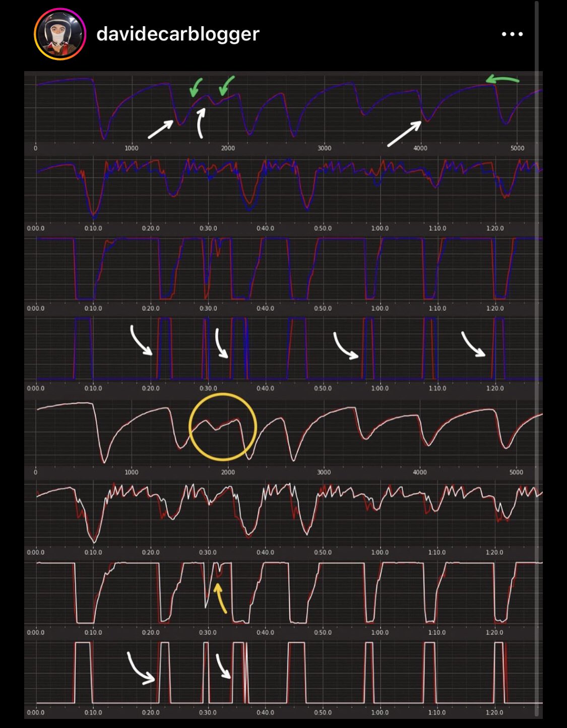Open the davidecarblogger username profile link

pos(177,34)
